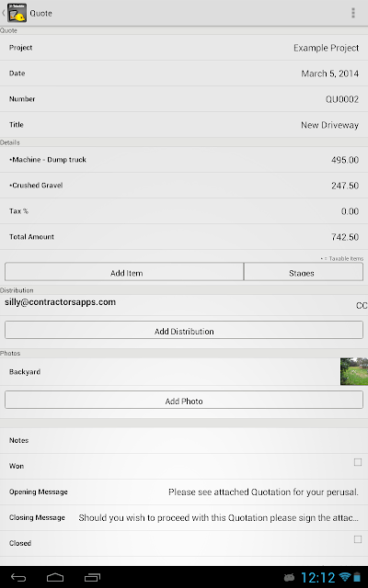Viewport: 368px width, 588px height.
Task: Expand the Closing Message text
Action: [184, 517]
